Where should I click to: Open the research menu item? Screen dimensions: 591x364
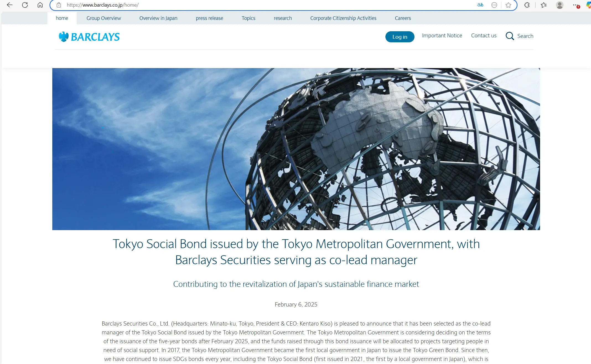tap(283, 18)
